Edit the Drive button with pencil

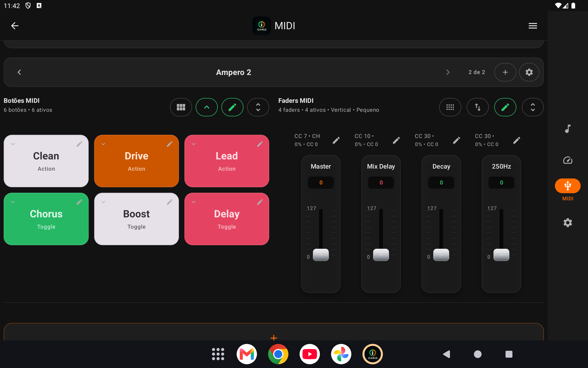[170, 144]
